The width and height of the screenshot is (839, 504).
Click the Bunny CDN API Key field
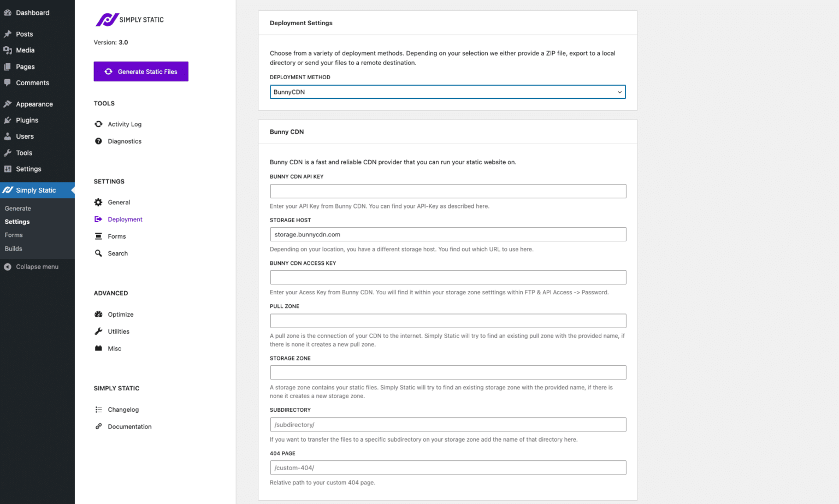(448, 191)
